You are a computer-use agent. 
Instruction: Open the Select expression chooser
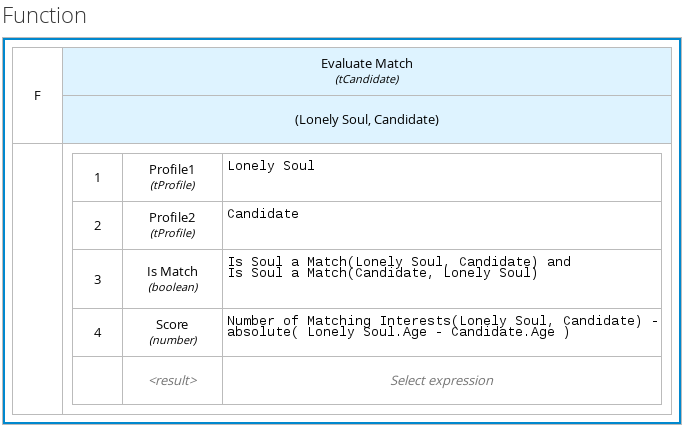pos(441,380)
